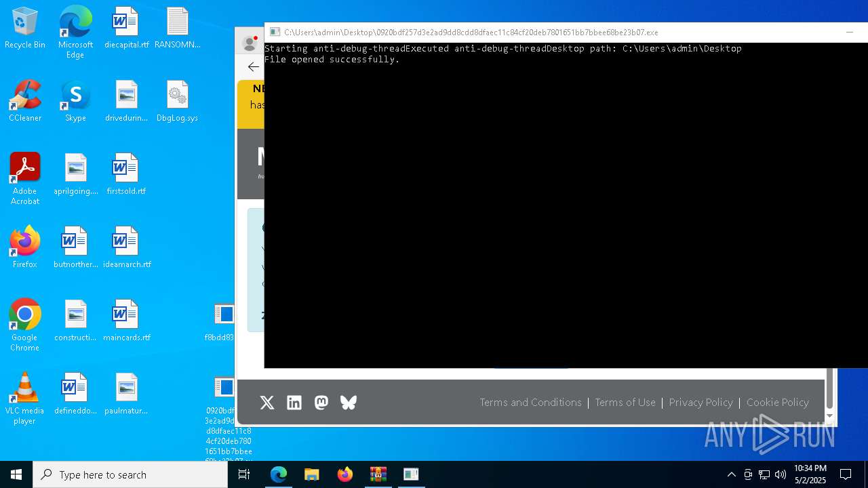Open the Recycle Bin desktop icon
Image resolution: width=868 pixels, height=488 pixels.
[x=24, y=28]
